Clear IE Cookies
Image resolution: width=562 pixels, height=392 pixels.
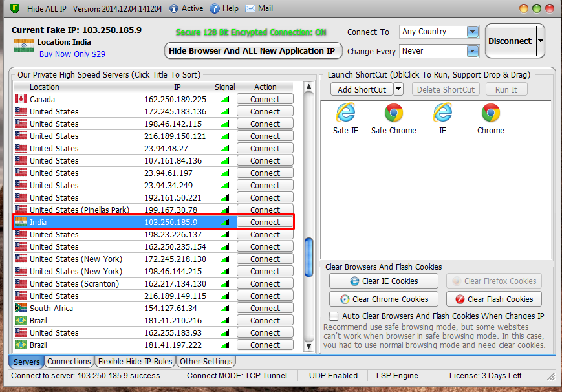(384, 281)
